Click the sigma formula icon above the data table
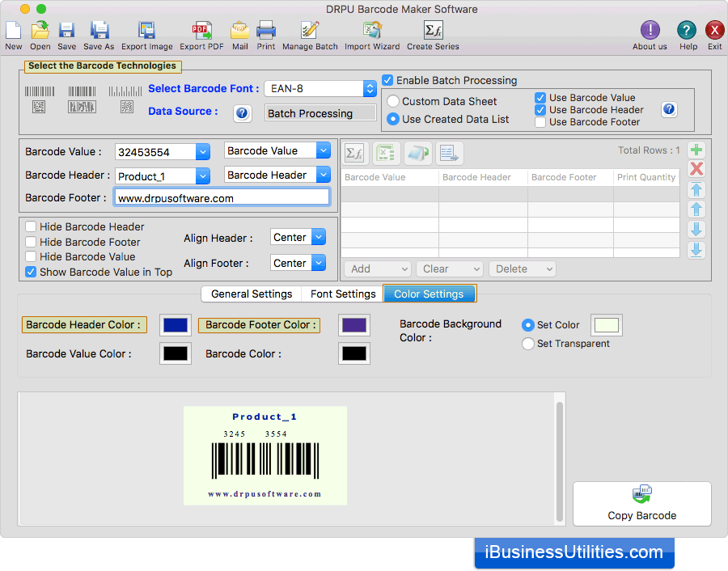This screenshot has height=571, width=728. (356, 153)
